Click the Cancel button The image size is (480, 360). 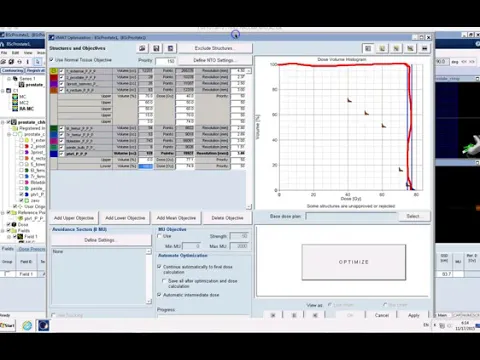(382, 315)
